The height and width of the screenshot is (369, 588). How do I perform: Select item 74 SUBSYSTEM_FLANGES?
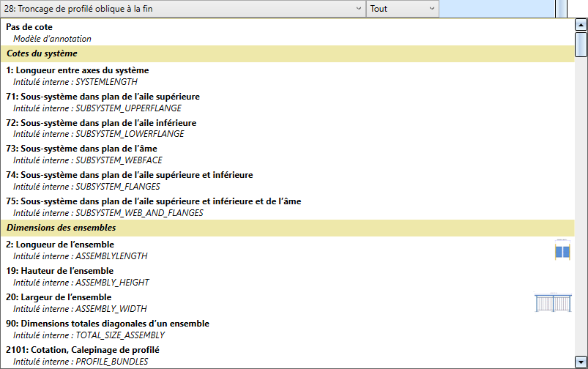click(x=130, y=176)
